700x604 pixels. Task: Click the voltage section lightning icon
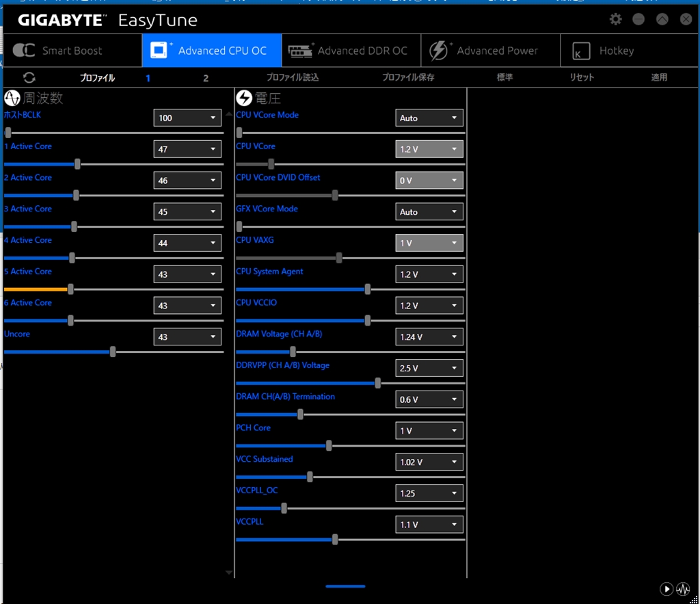244,98
